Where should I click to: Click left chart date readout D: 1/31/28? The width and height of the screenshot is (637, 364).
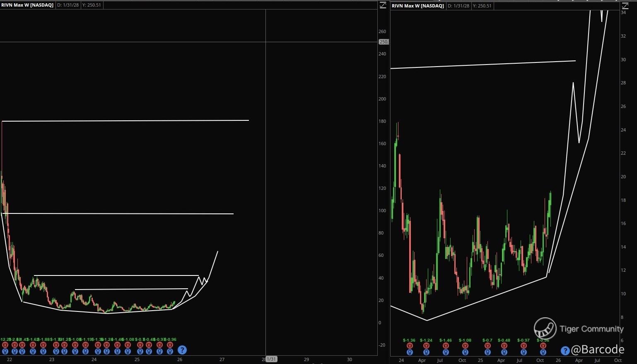[x=68, y=5]
